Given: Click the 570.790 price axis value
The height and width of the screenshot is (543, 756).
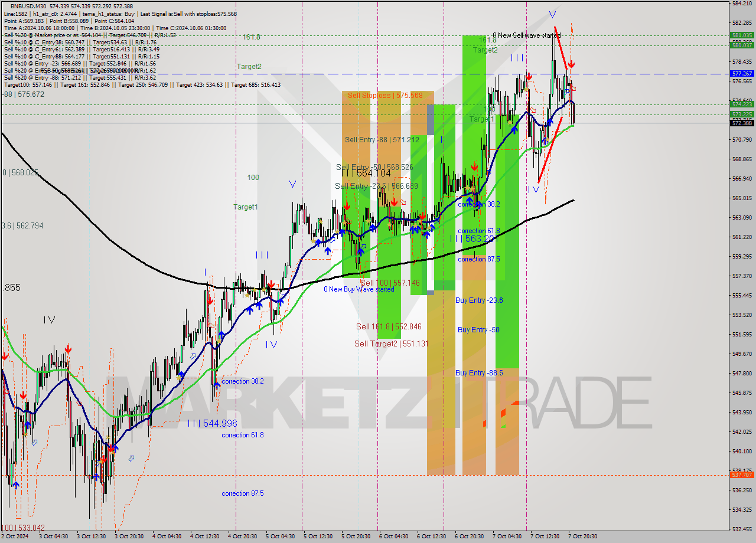Looking at the screenshot, I should click(x=742, y=140).
